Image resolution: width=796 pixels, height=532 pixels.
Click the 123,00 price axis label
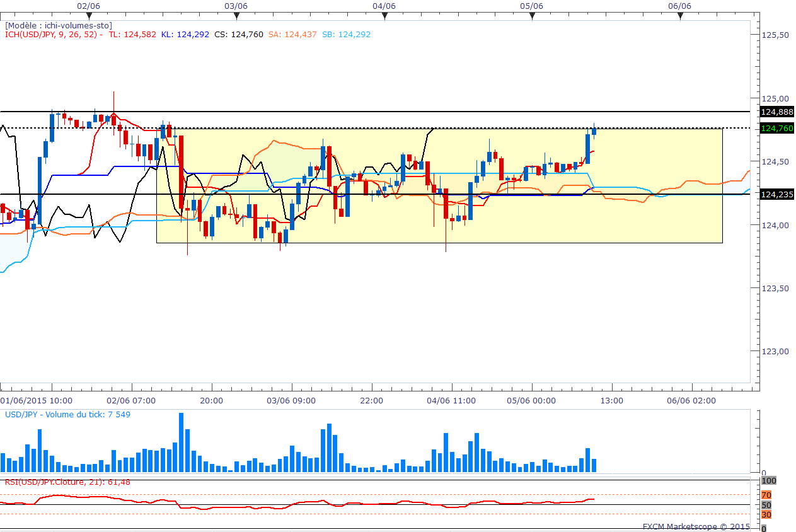click(775, 352)
